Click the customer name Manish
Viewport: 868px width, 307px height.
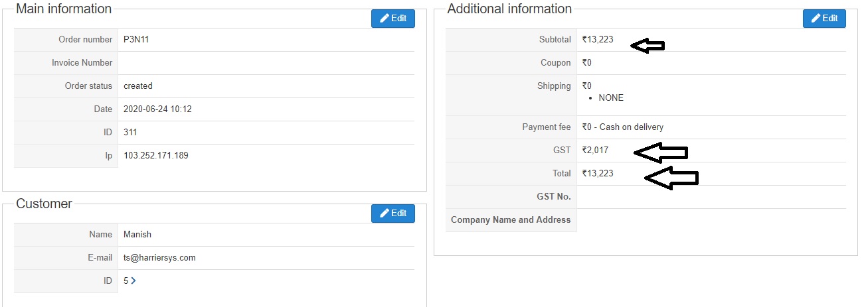[x=137, y=235]
